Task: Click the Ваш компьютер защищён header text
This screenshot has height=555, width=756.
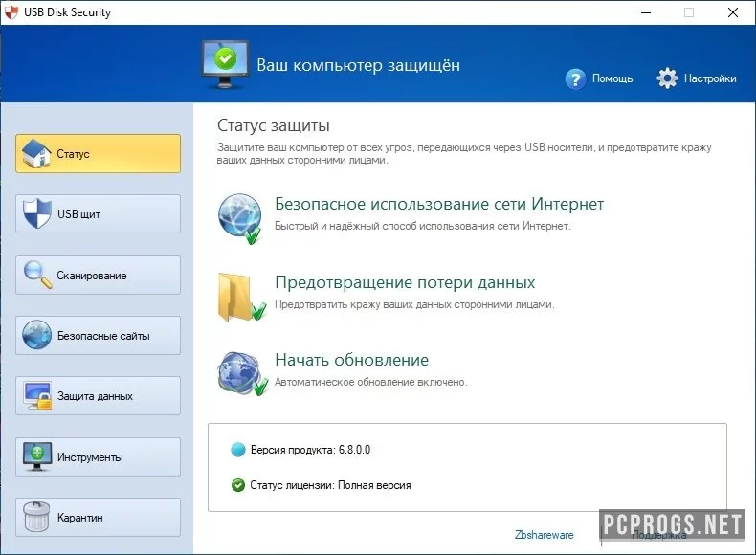Action: click(358, 65)
